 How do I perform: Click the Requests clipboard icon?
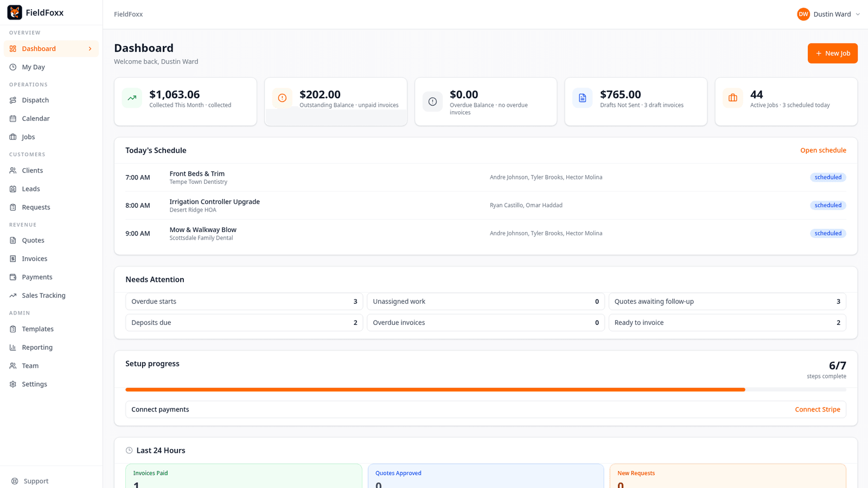[13, 207]
